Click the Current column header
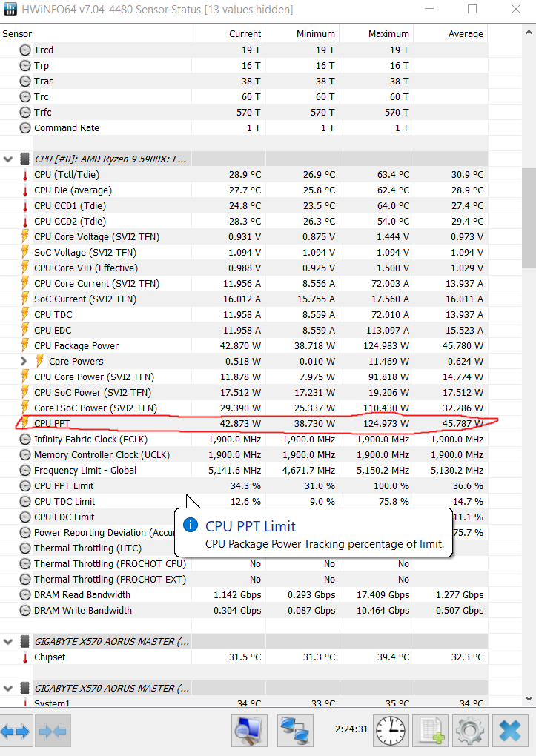536x756 pixels. point(228,34)
